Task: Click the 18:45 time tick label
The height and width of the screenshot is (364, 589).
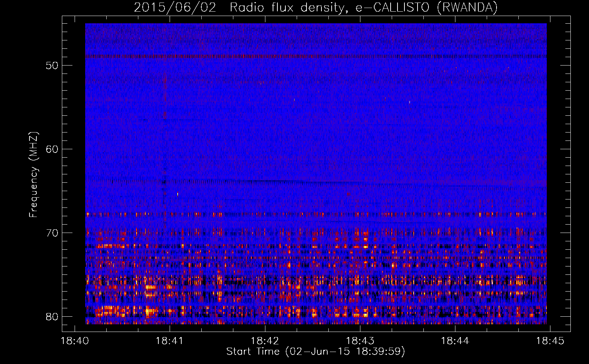Action: tap(550, 341)
